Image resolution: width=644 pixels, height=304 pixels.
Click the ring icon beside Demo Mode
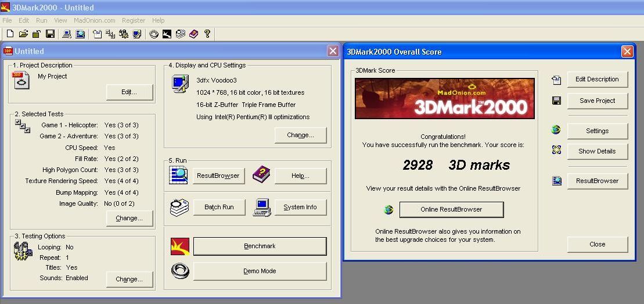180,271
